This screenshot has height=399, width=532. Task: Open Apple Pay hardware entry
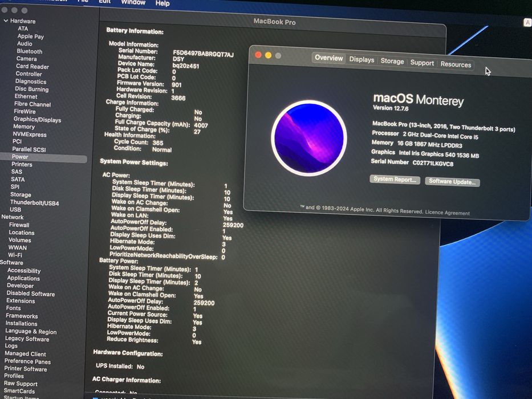(31, 36)
